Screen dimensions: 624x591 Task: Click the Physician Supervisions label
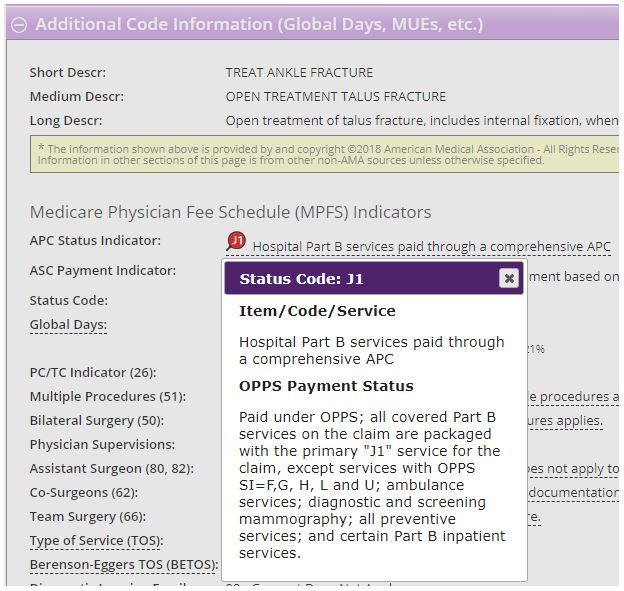pyautogui.click(x=102, y=445)
